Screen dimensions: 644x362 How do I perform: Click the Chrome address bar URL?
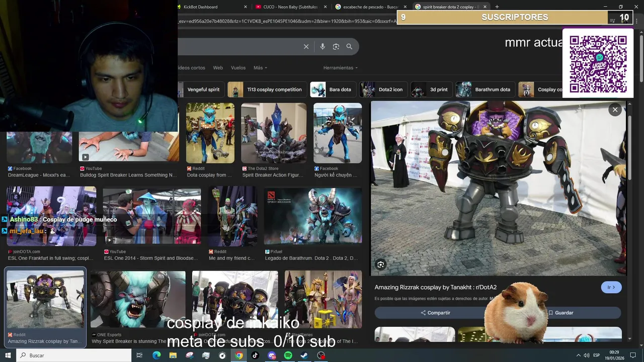(x=287, y=21)
